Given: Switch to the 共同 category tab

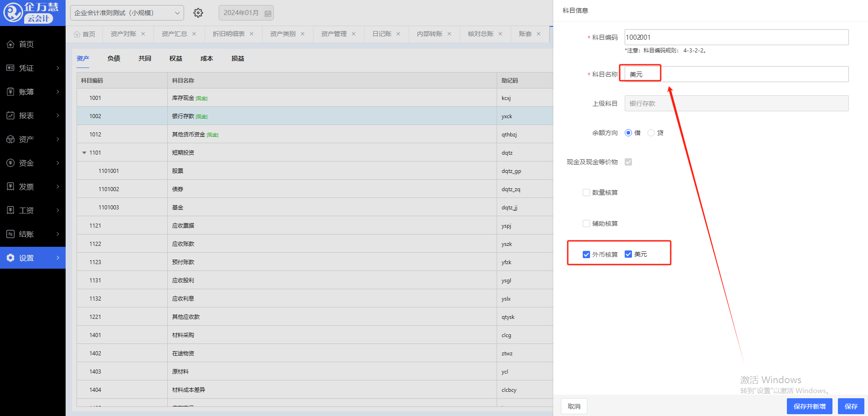Looking at the screenshot, I should pos(145,58).
